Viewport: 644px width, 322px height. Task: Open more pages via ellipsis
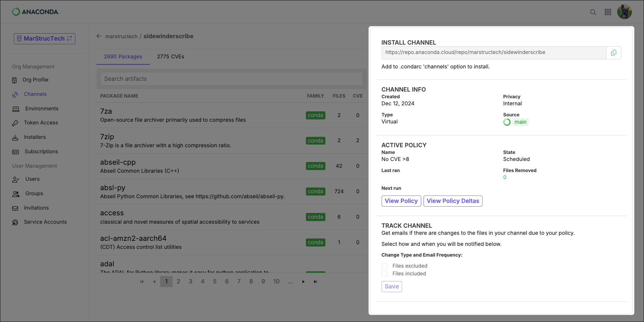pyautogui.click(x=291, y=282)
